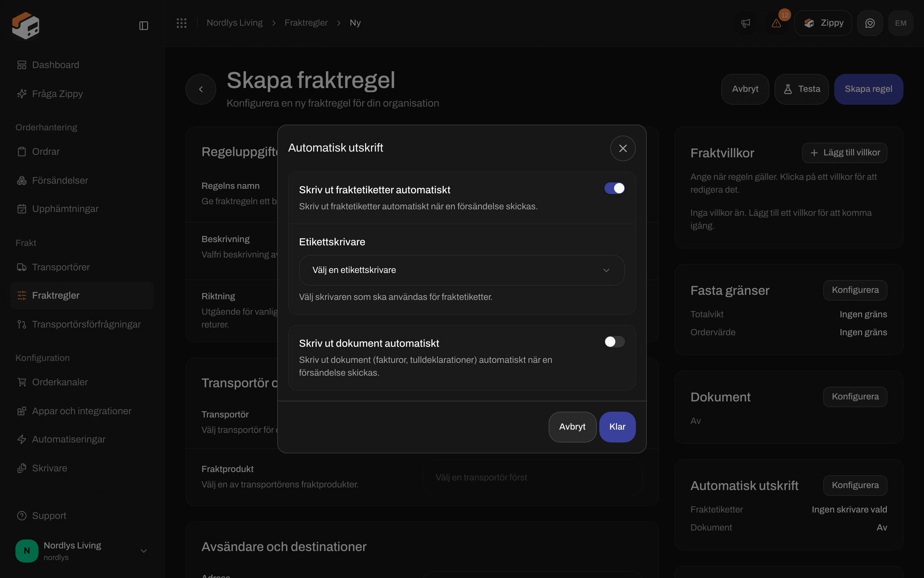Close the Automatisk utskrift dialog
Screen dimensions: 924x578
click(x=623, y=148)
